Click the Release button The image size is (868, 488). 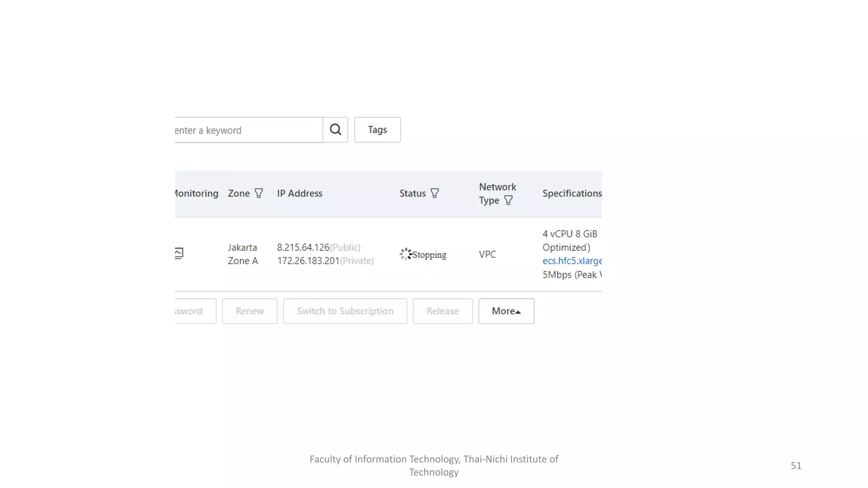pyautogui.click(x=442, y=311)
